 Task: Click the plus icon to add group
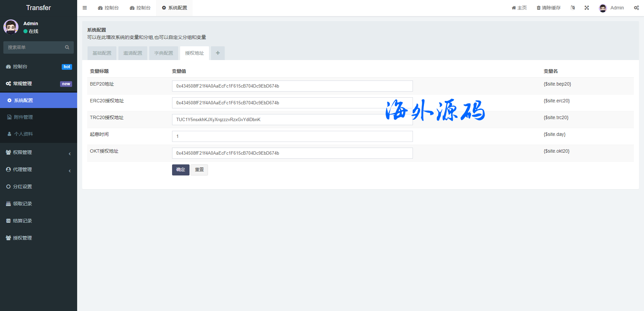click(x=218, y=53)
